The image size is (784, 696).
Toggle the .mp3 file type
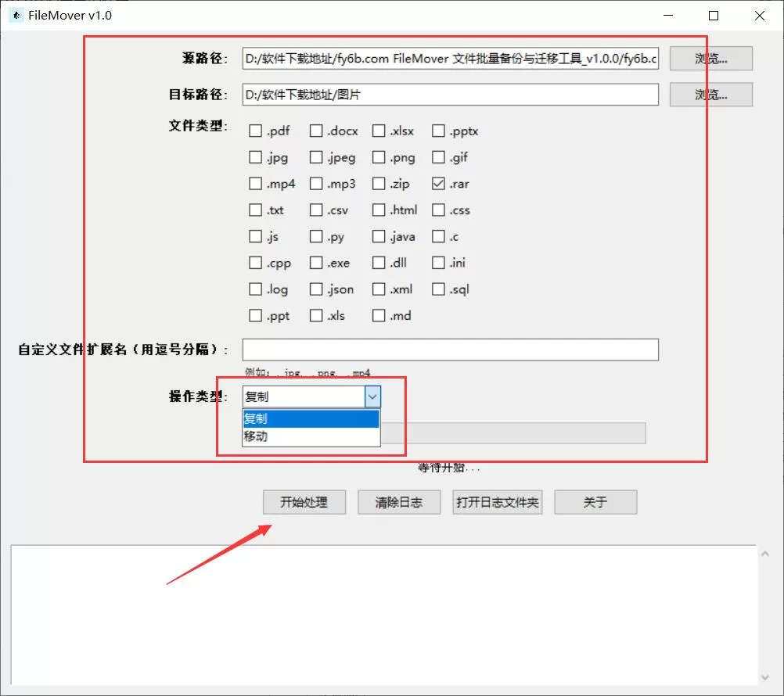point(316,184)
